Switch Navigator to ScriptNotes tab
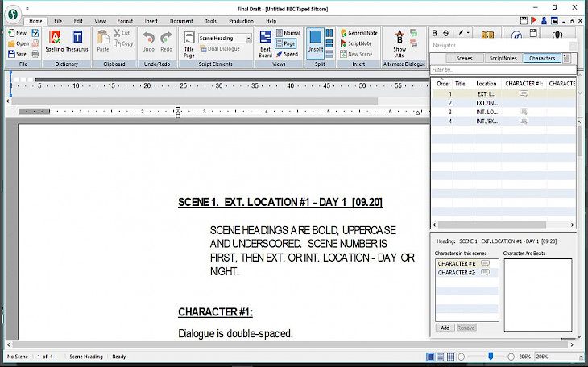 click(503, 58)
